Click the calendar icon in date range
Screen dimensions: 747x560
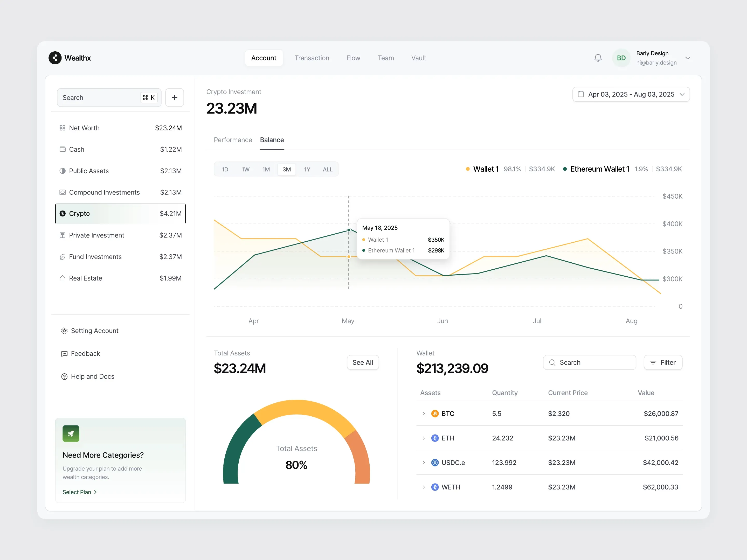tap(581, 94)
